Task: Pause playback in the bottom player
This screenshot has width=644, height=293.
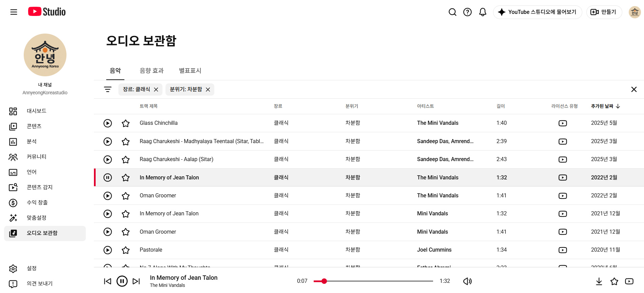Action: [122, 281]
